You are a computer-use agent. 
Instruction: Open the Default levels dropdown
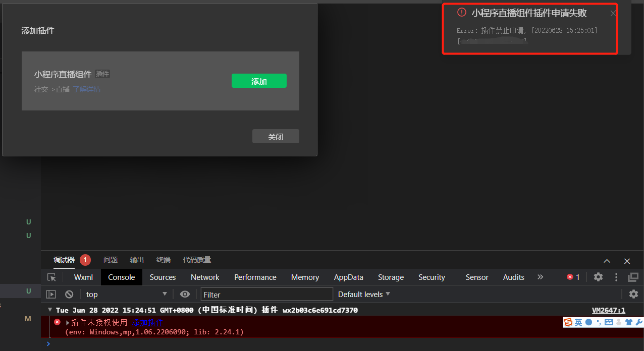click(x=364, y=294)
